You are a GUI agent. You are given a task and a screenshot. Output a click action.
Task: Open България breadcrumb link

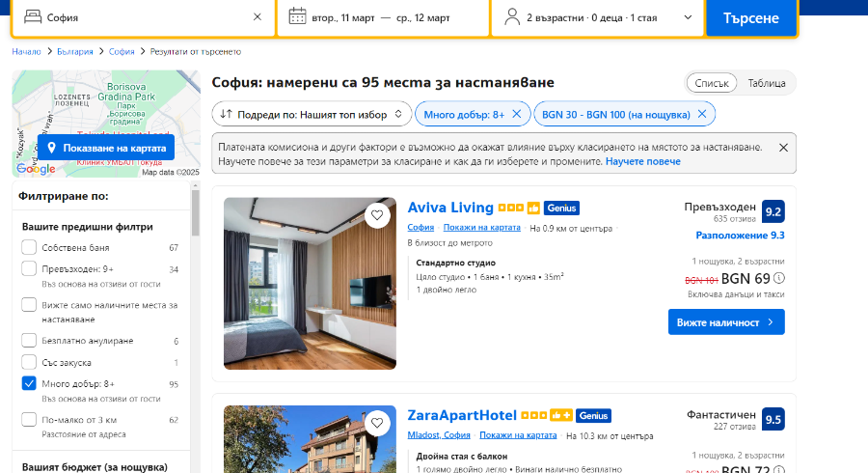coord(74,51)
